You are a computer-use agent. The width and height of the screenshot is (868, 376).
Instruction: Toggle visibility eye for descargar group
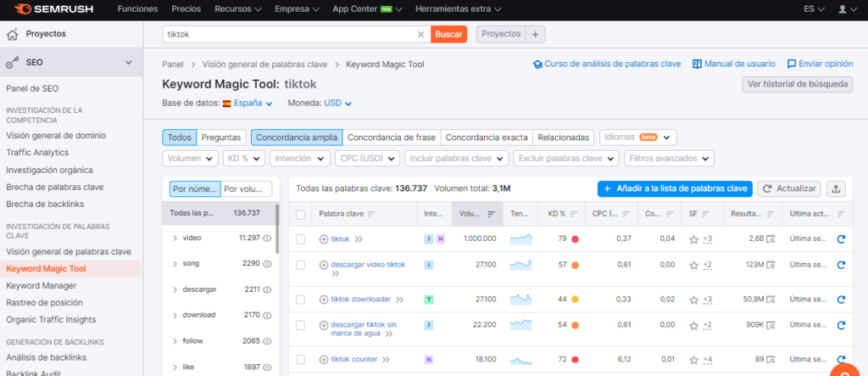coord(267,289)
